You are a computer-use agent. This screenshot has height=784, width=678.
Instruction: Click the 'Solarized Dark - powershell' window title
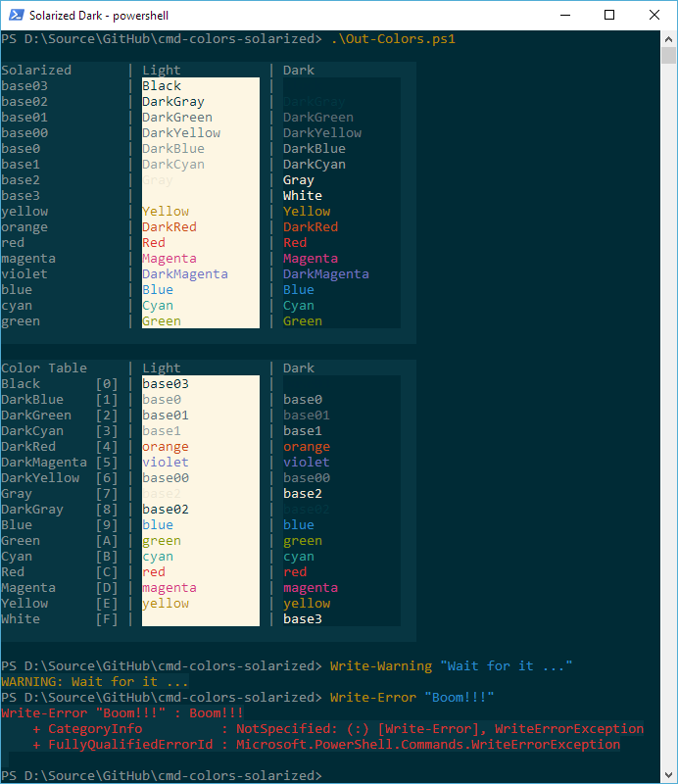(x=99, y=16)
